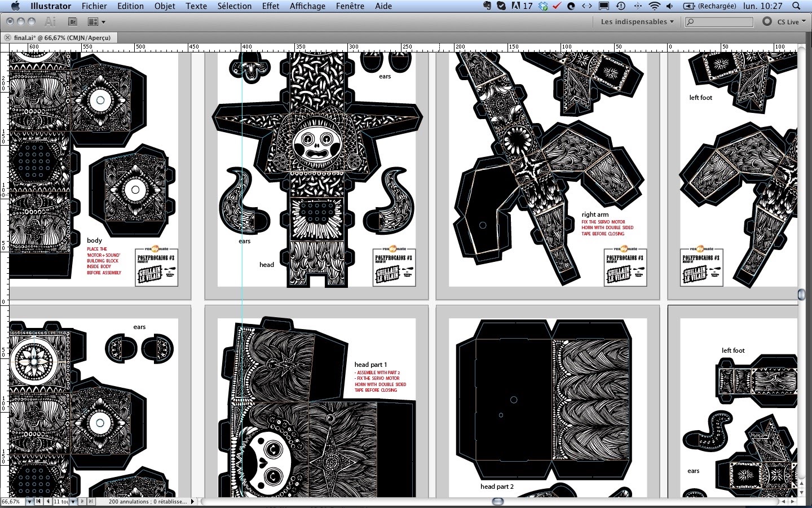Click the Dropbox status icon

[543, 6]
